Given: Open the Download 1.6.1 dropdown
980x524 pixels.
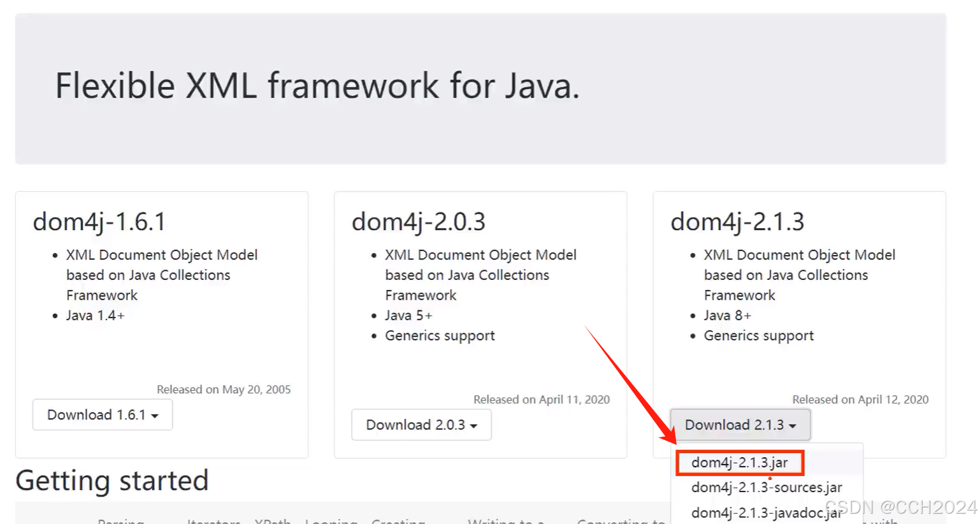Looking at the screenshot, I should click(x=102, y=414).
